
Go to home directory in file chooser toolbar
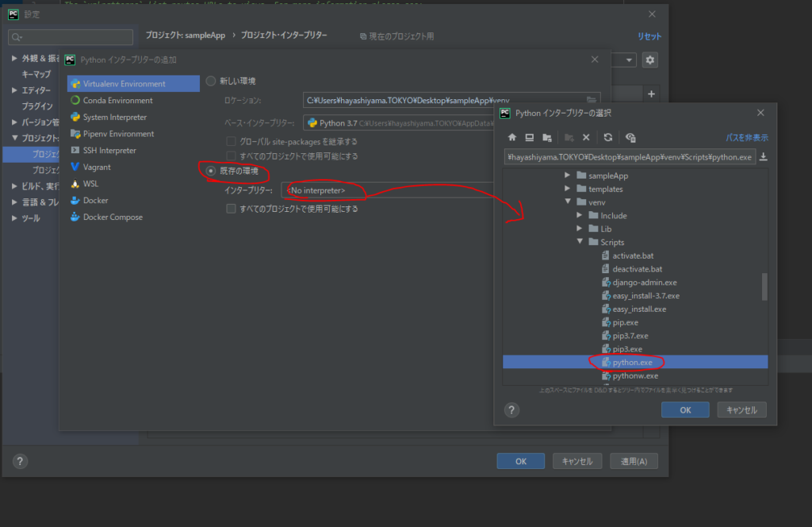pyautogui.click(x=512, y=137)
